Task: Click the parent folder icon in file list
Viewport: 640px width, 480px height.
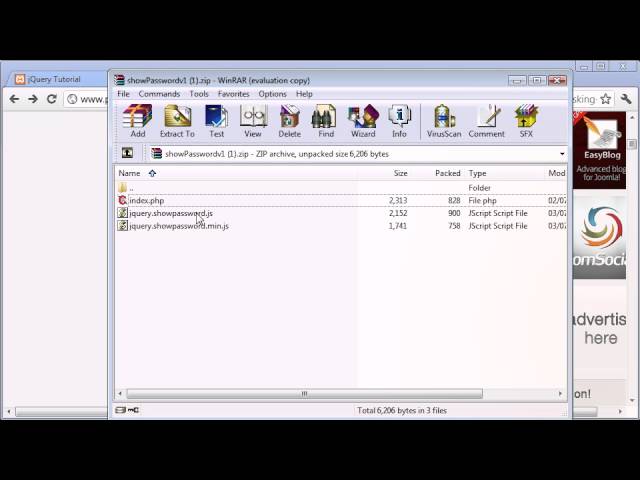Action: (122, 188)
